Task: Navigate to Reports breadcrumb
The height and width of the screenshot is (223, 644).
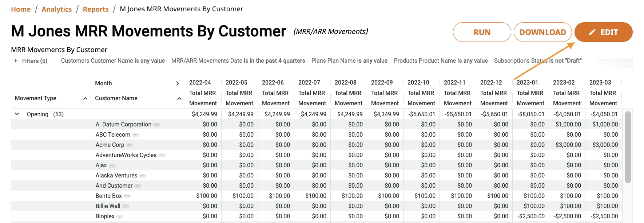Action: coord(96,9)
